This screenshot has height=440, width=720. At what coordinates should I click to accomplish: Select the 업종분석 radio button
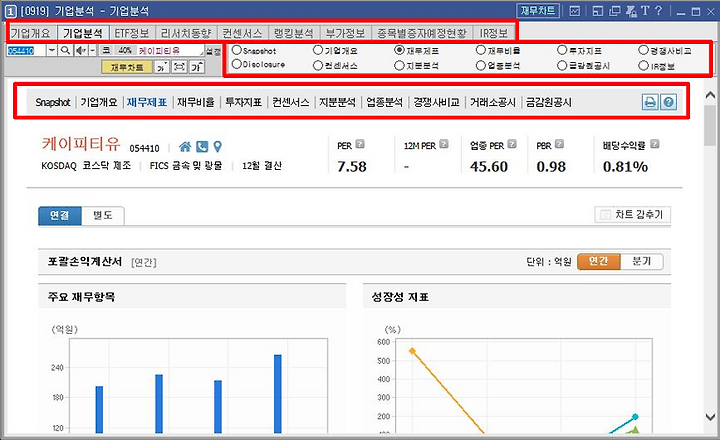point(481,65)
